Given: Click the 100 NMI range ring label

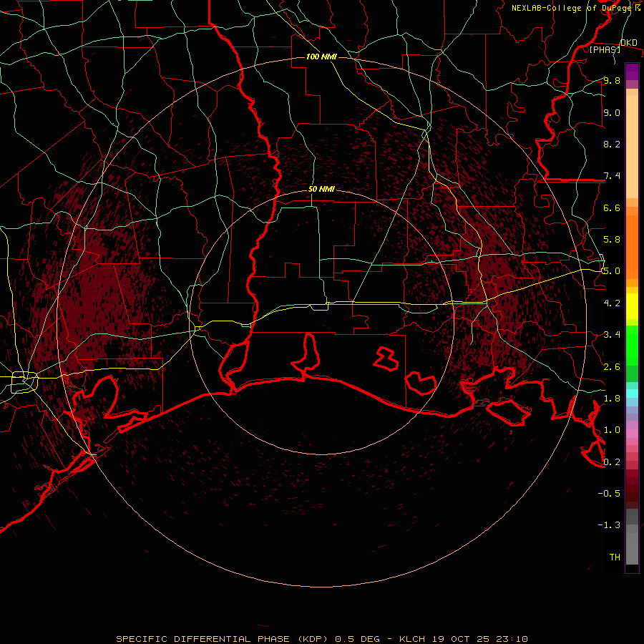Looking at the screenshot, I should (x=321, y=57).
